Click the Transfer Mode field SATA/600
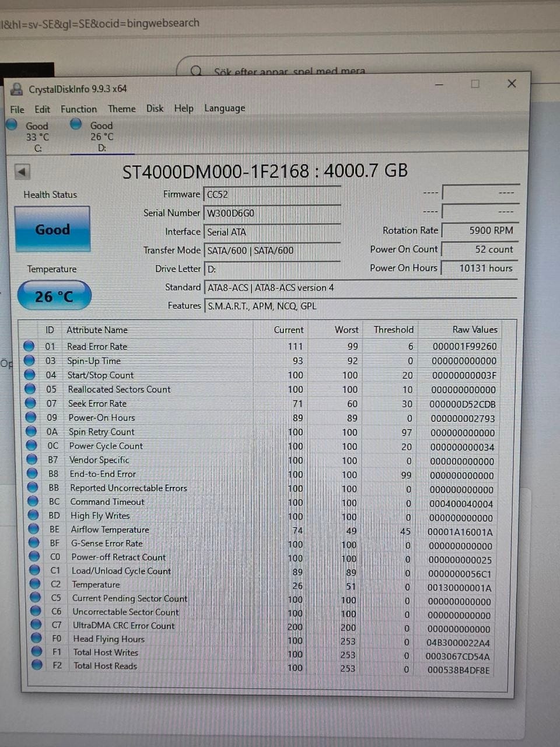 272,250
